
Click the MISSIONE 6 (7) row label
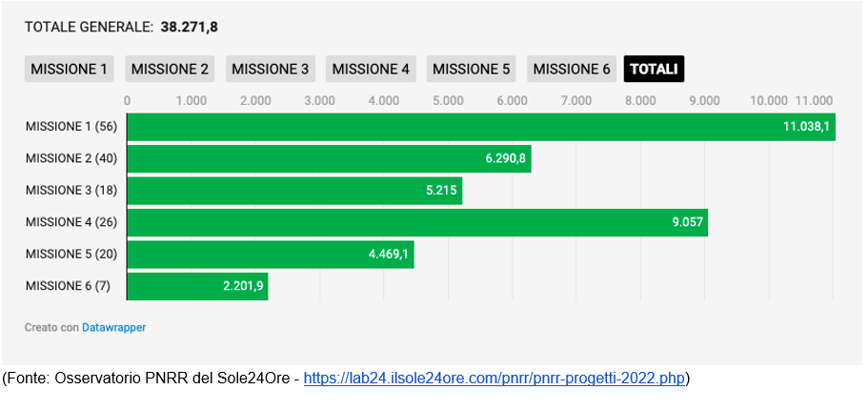point(68,286)
